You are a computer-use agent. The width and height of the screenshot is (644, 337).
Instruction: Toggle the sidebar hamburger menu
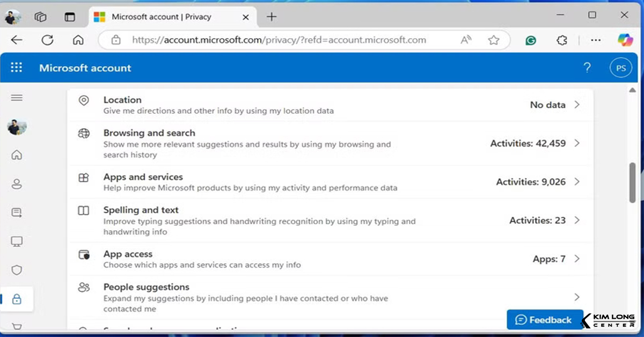point(17,98)
